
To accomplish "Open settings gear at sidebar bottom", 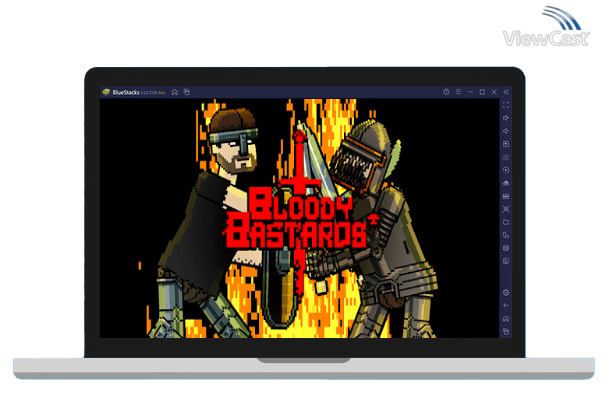I will (506, 293).
